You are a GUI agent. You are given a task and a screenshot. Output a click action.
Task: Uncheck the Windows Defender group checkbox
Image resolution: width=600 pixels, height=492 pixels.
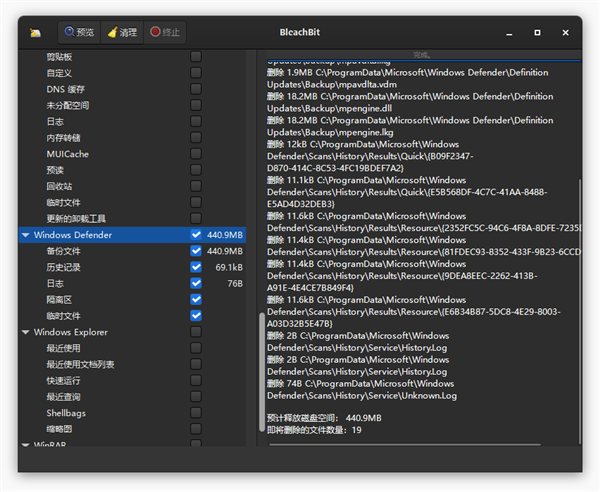click(x=196, y=235)
